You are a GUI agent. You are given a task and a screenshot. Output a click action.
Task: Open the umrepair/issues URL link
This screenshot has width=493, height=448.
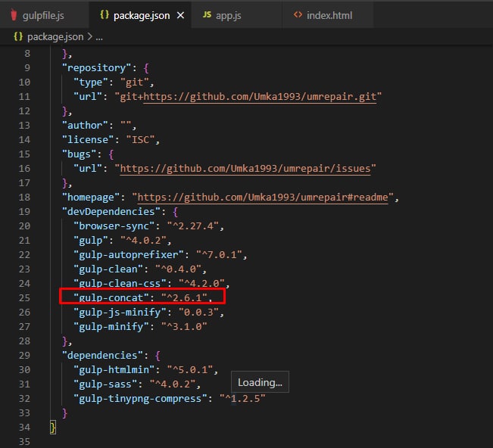245,169
